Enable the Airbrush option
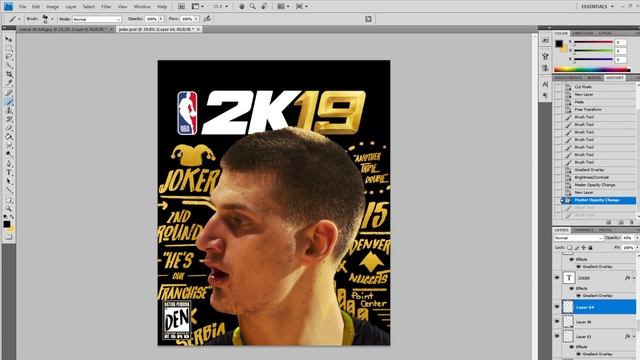Image resolution: width=640 pixels, height=360 pixels. pyautogui.click(x=207, y=19)
